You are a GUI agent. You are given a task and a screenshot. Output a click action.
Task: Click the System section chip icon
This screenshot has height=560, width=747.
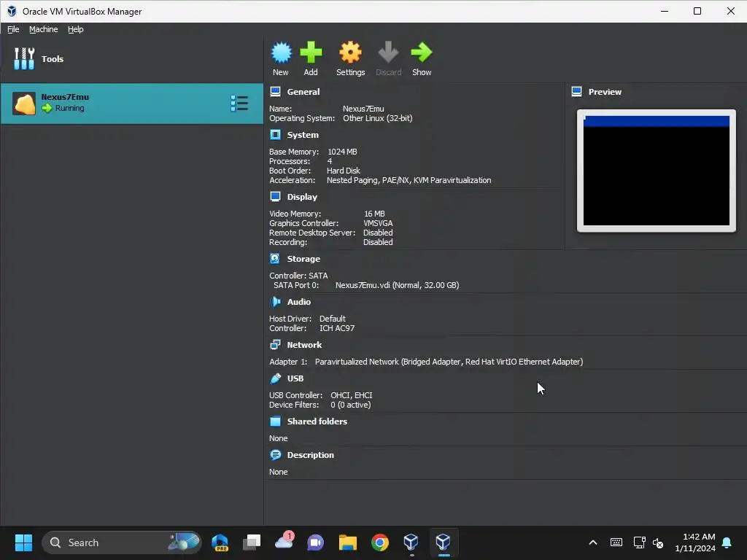(275, 135)
